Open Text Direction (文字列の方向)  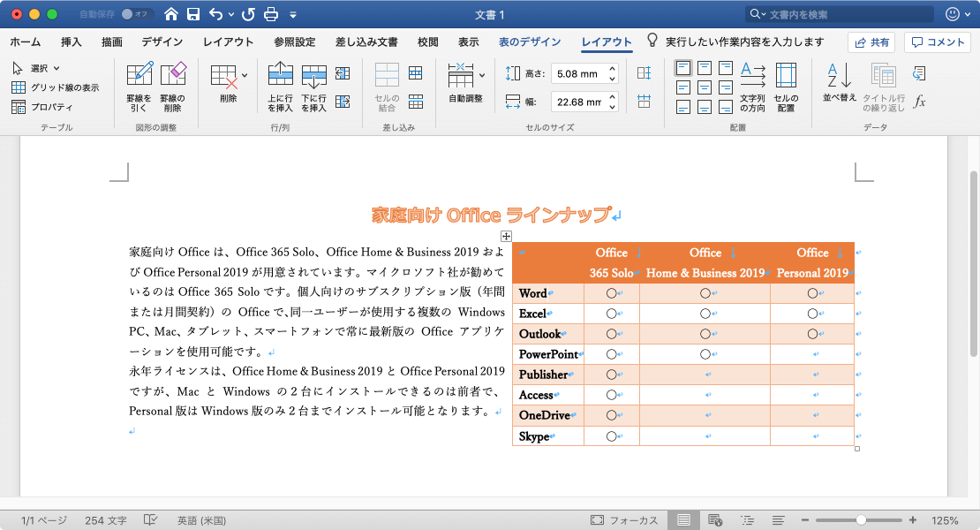pos(752,87)
